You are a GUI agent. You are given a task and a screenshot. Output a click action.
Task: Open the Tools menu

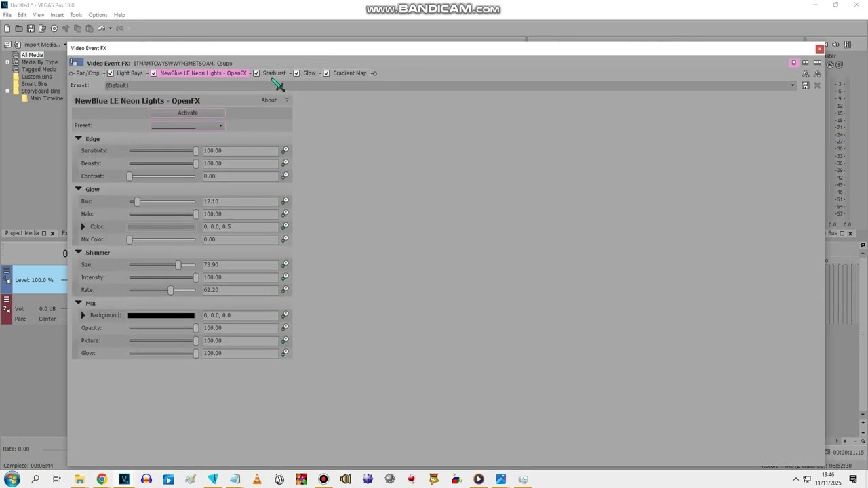[76, 15]
